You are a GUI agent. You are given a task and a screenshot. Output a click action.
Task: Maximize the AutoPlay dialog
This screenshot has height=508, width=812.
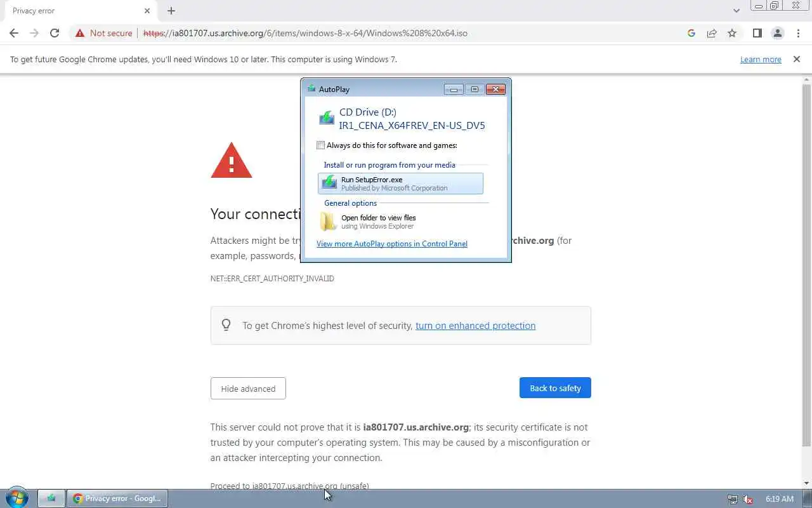coord(475,90)
